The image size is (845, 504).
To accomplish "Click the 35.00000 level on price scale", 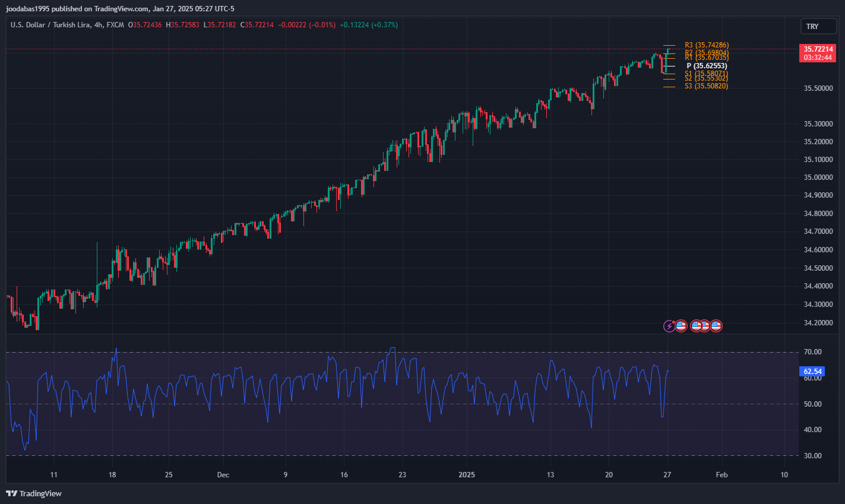I will point(818,177).
